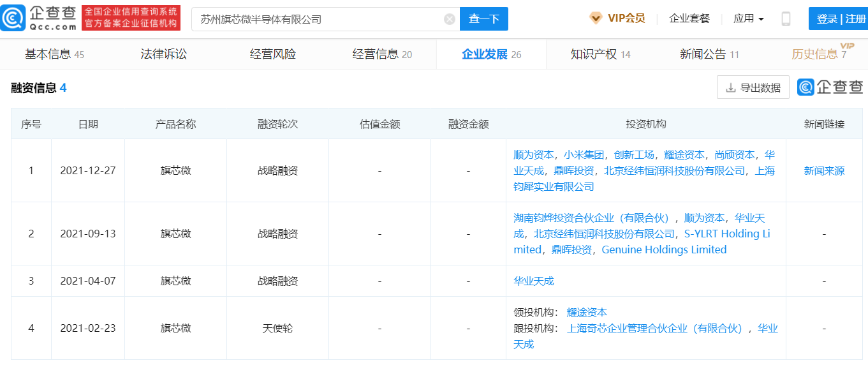
Task: Switch to the 新闻公告 tab
Action: (709, 54)
